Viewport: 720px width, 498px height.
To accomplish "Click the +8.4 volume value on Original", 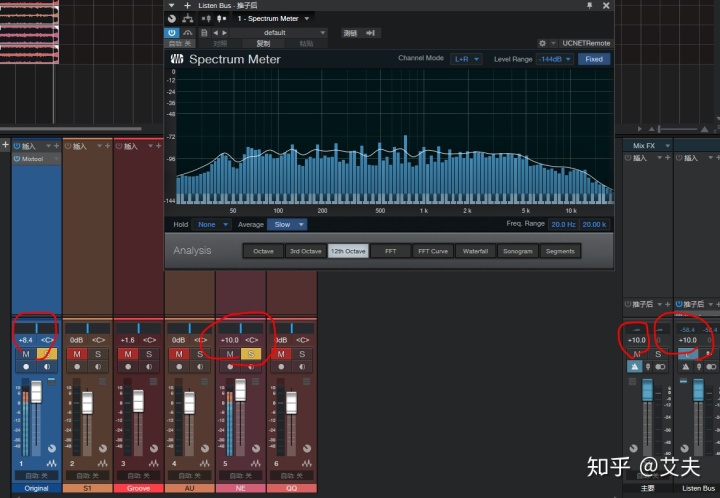I will [x=25, y=340].
